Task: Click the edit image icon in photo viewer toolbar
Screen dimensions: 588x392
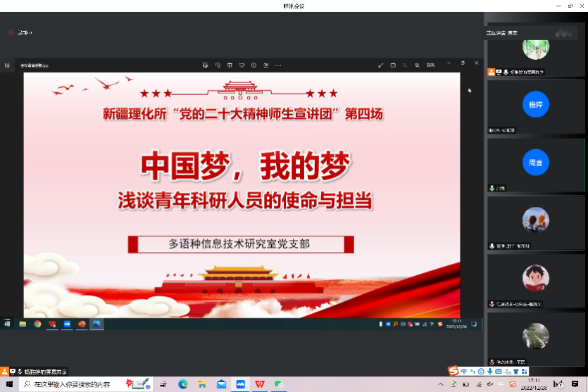Action: (x=205, y=65)
